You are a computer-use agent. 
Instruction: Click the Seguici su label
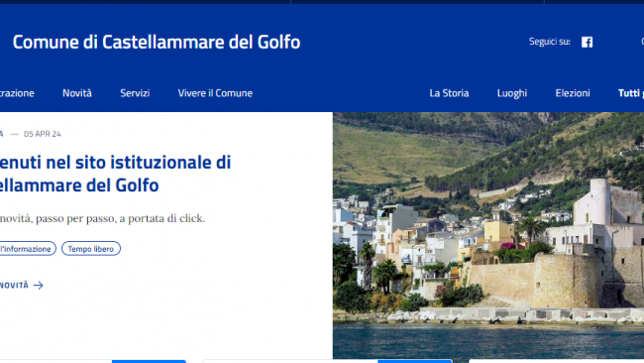point(550,42)
